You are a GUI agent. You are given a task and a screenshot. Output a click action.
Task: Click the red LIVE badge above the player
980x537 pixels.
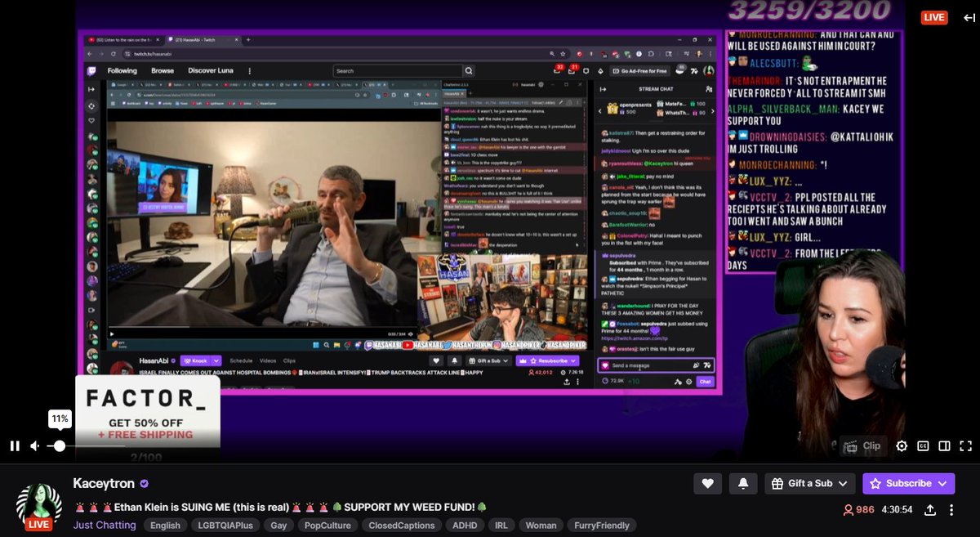tap(933, 17)
